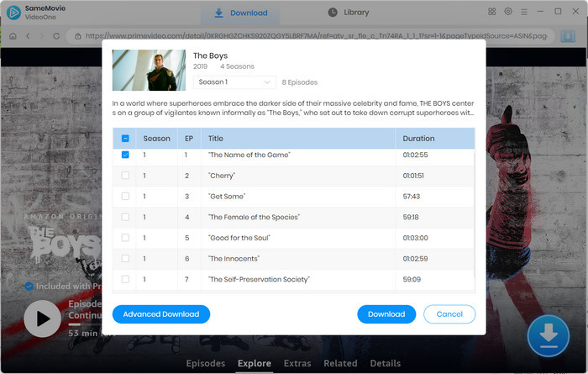This screenshot has width=588, height=374.
Task: Click the "4 Seasons" label
Action: (x=237, y=66)
